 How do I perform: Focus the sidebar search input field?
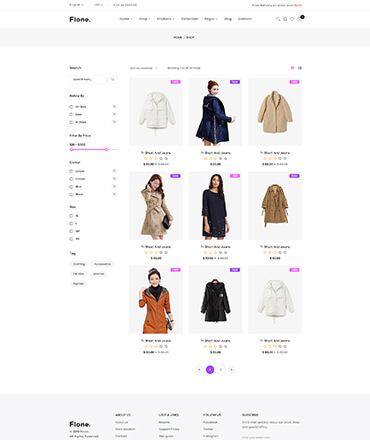click(x=88, y=79)
